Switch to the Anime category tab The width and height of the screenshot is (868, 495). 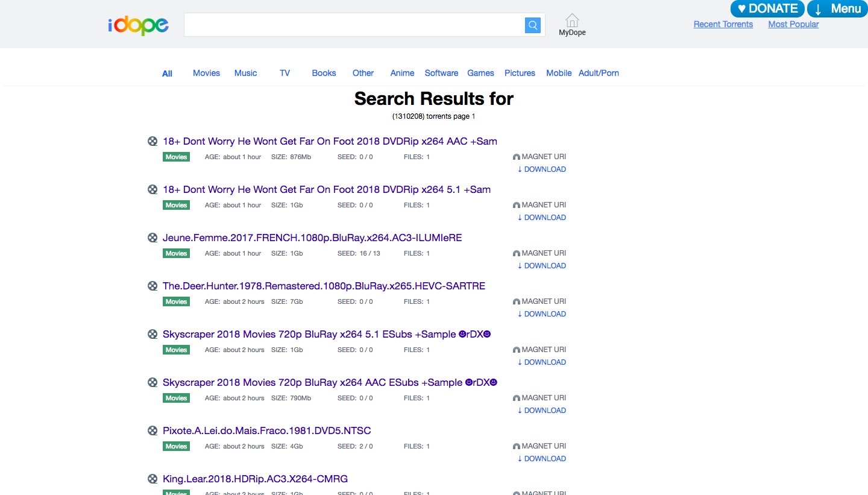click(402, 73)
